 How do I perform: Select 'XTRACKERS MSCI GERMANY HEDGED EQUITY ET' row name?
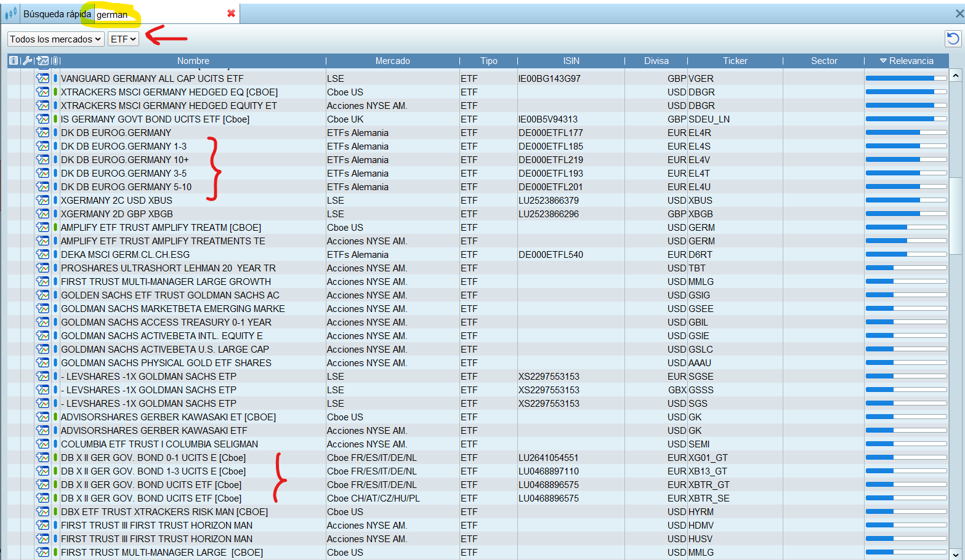click(169, 105)
